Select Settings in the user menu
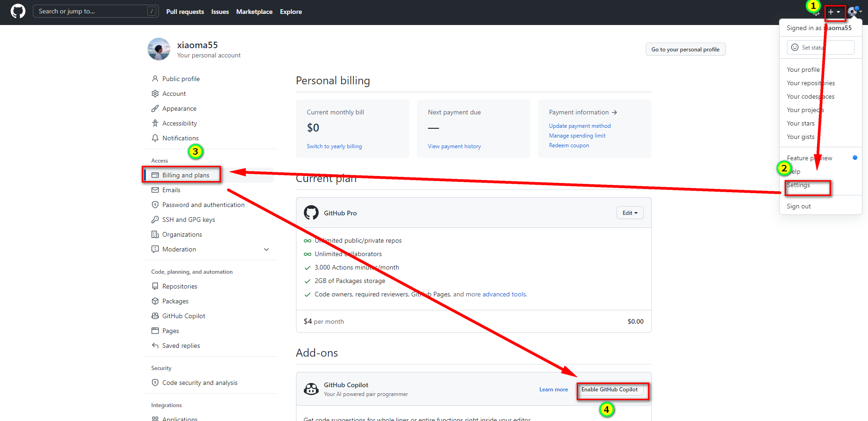The height and width of the screenshot is (421, 868). pyautogui.click(x=799, y=185)
